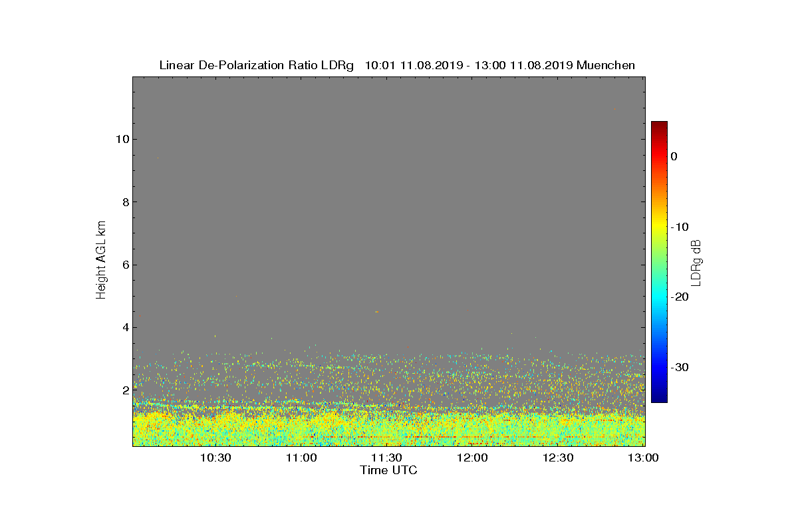This screenshot has height=532, width=798.
Task: Click the '11:00' time tick label
Action: coord(301,458)
